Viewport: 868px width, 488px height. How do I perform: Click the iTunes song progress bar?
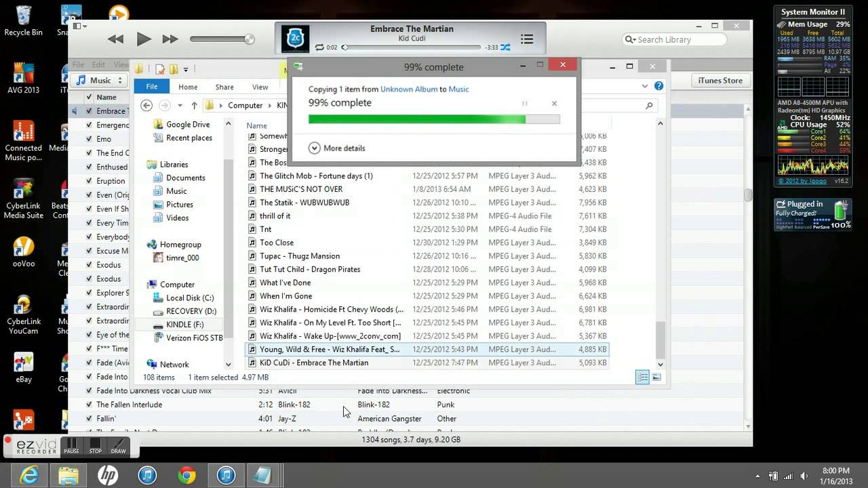pyautogui.click(x=411, y=47)
